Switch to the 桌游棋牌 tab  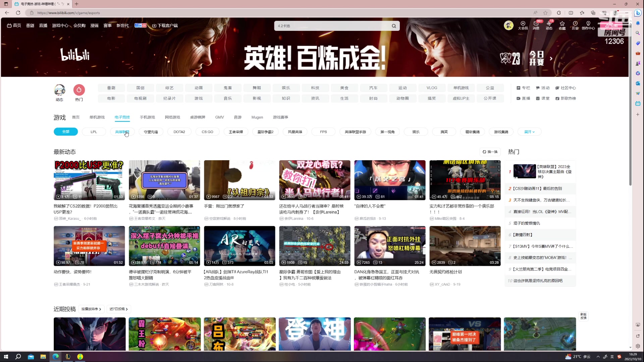pos(198,117)
